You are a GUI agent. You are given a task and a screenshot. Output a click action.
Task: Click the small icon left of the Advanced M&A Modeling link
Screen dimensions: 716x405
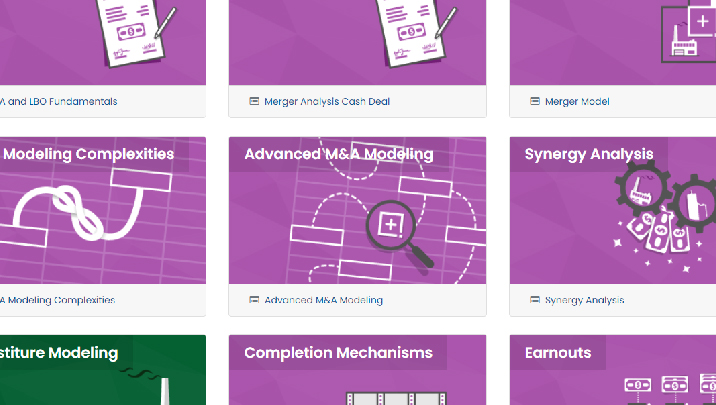254,300
